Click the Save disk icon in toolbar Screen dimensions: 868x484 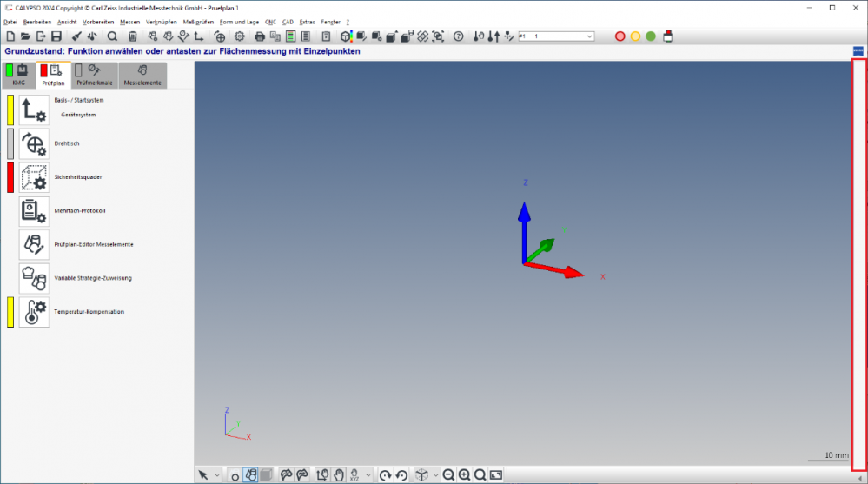56,36
